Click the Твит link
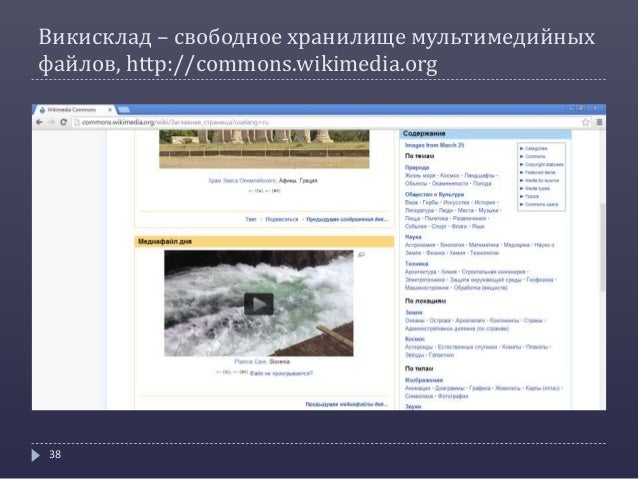 (251, 219)
